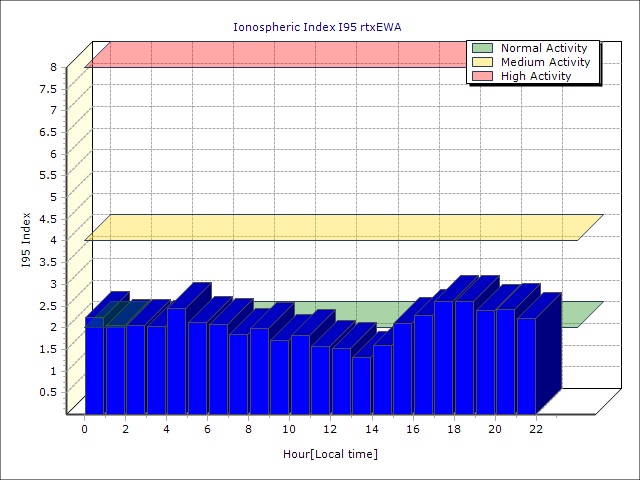Screen dimensions: 640x480
Task: Click the yellow Medium Activity legend swatch
Action: click(482, 62)
